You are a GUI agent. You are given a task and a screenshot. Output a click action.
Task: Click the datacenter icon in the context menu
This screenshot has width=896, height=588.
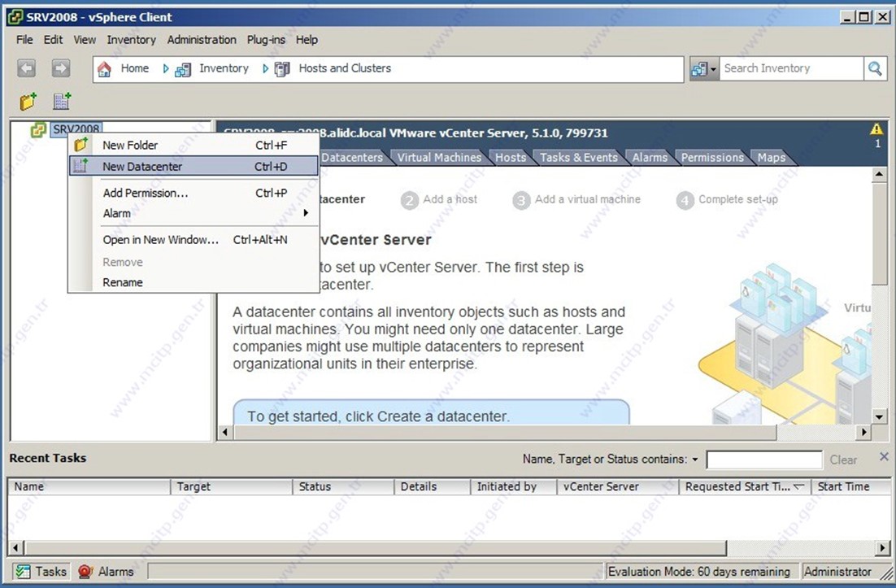click(80, 166)
